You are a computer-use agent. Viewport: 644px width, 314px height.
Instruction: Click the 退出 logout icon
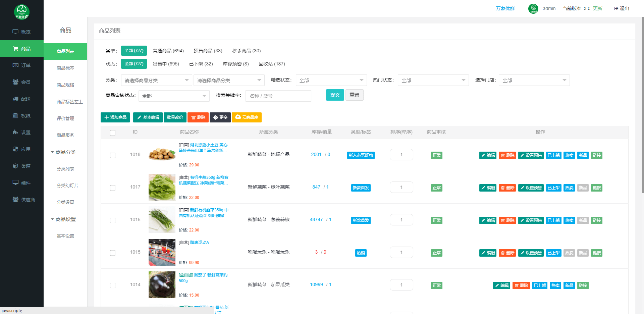point(616,8)
